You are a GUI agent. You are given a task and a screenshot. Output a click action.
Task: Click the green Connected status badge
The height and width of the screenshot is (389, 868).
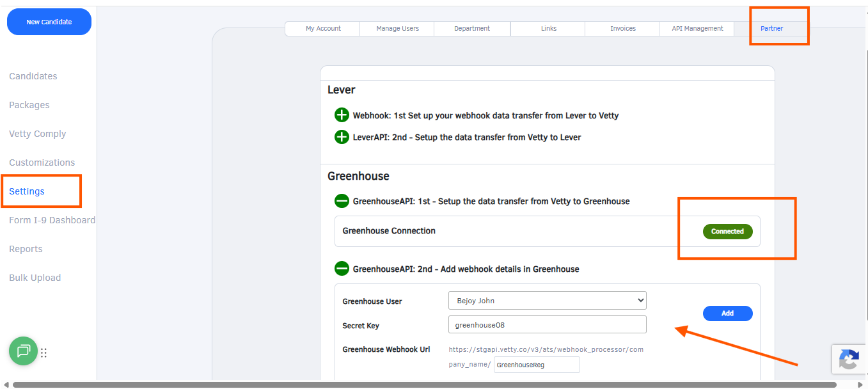pos(728,232)
